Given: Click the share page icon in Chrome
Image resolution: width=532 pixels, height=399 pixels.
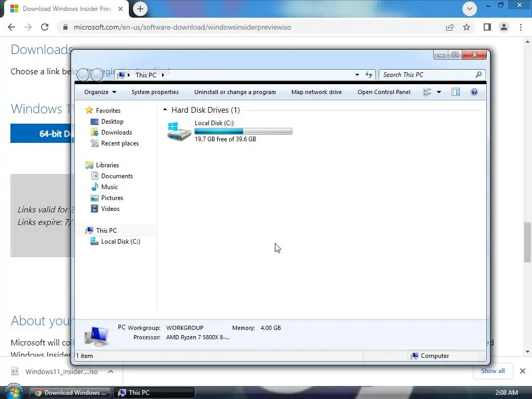Looking at the screenshot, I should point(450,27).
